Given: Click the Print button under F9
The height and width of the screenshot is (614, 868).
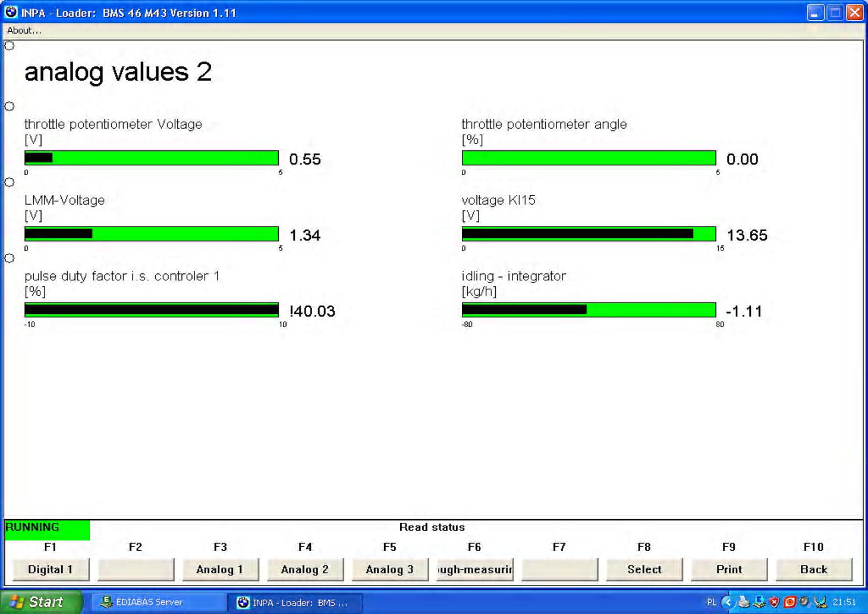Looking at the screenshot, I should [x=728, y=569].
